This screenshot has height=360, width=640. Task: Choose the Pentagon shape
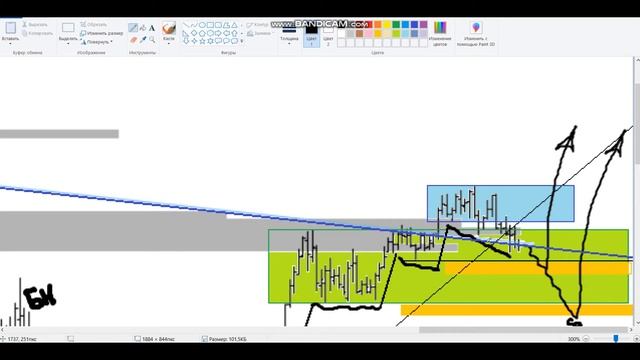point(202,33)
